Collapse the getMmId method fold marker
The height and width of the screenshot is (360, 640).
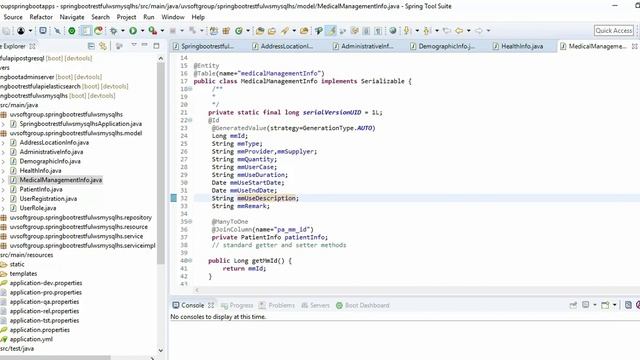click(x=190, y=261)
